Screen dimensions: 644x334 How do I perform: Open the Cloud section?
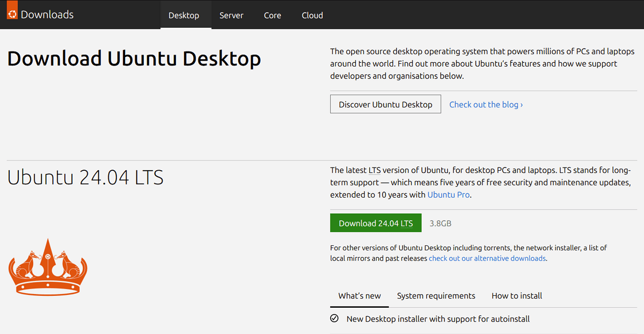click(x=312, y=15)
